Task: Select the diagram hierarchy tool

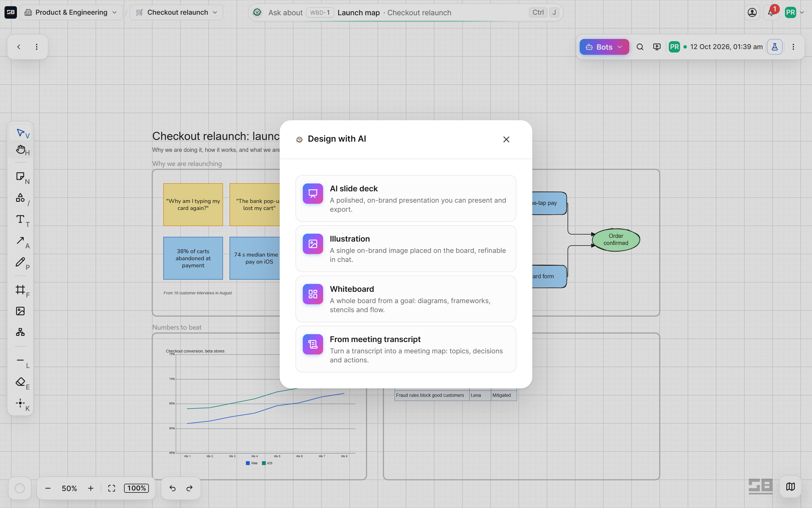Action: [21, 332]
